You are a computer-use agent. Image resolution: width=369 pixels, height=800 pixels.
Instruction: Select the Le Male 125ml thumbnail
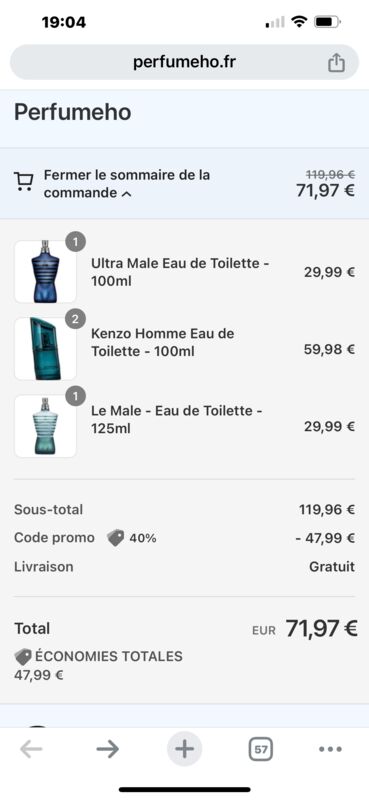(45, 426)
